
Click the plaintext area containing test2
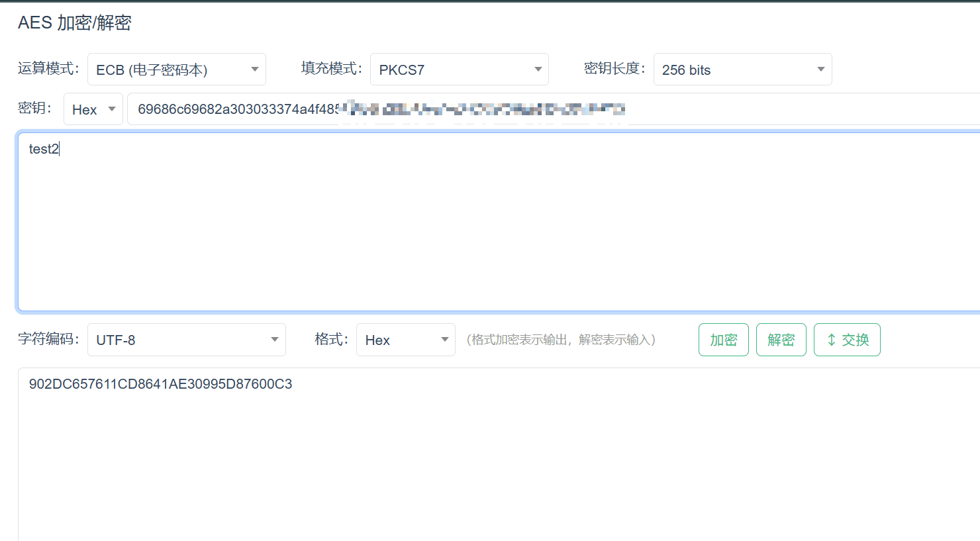tap(497, 222)
